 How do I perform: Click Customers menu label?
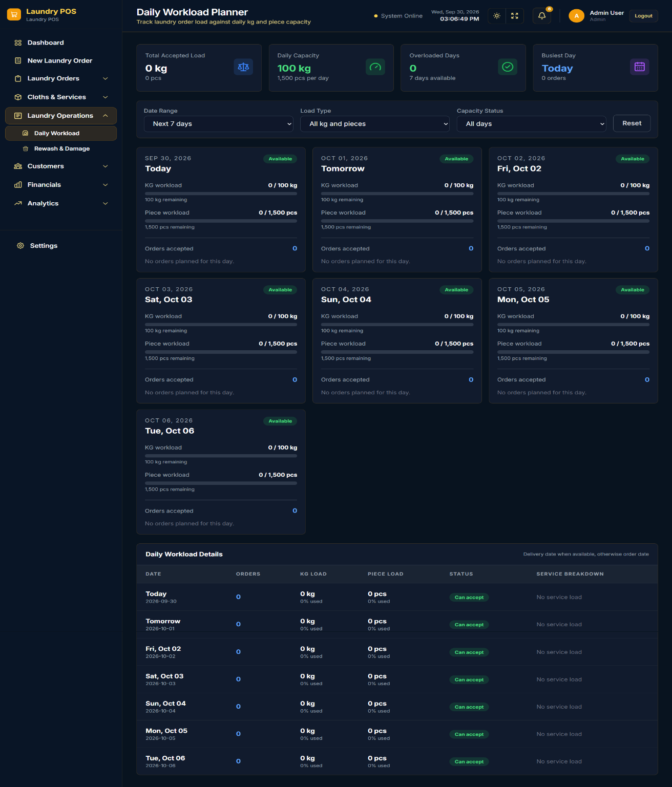pyautogui.click(x=46, y=166)
